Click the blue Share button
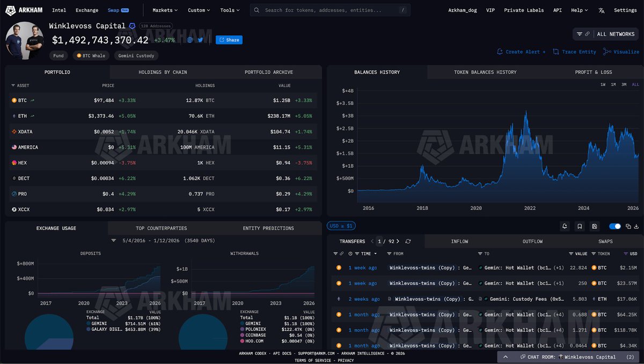The height and width of the screenshot is (364, 644). click(229, 40)
